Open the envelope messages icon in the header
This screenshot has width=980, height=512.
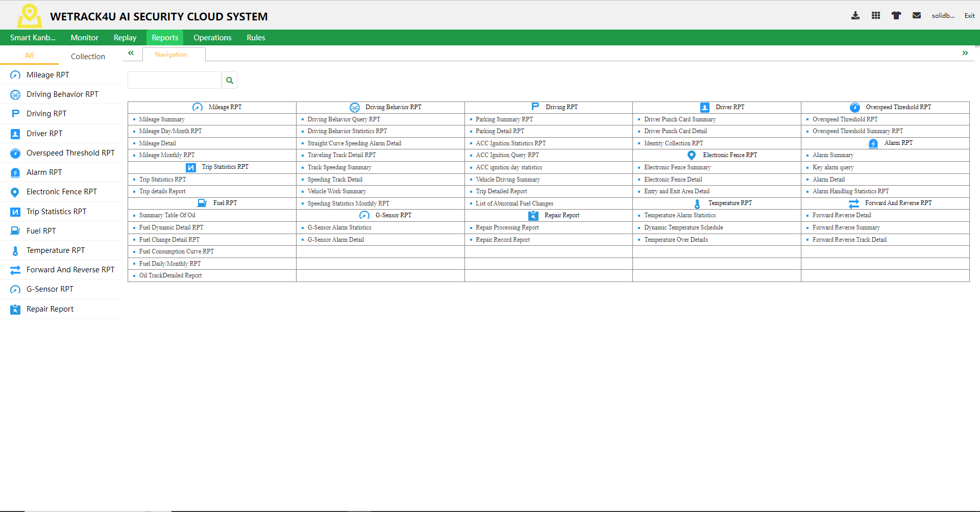tap(916, 15)
